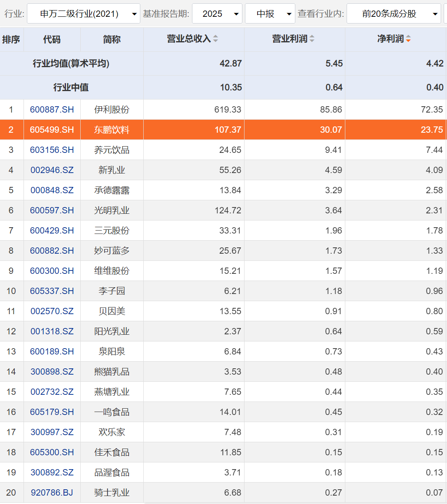Image resolution: width=447 pixels, height=504 pixels.
Task: Open the 前20条成分股 dropdown
Action: pos(394,14)
